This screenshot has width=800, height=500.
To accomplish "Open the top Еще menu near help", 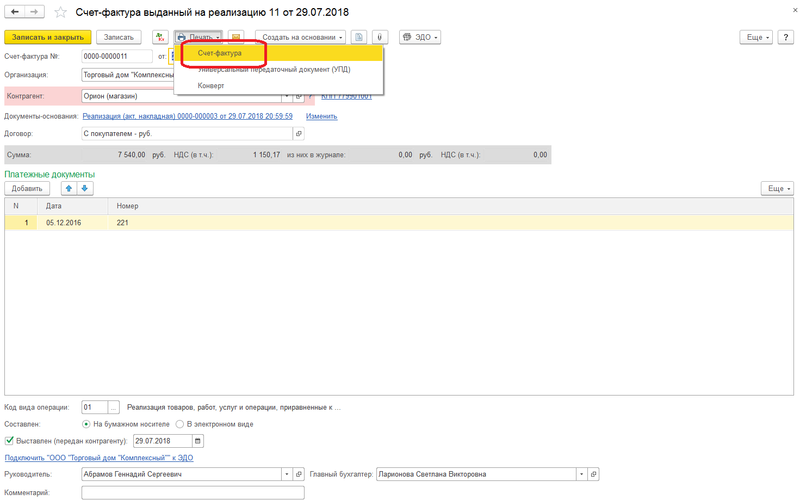I will coord(756,37).
